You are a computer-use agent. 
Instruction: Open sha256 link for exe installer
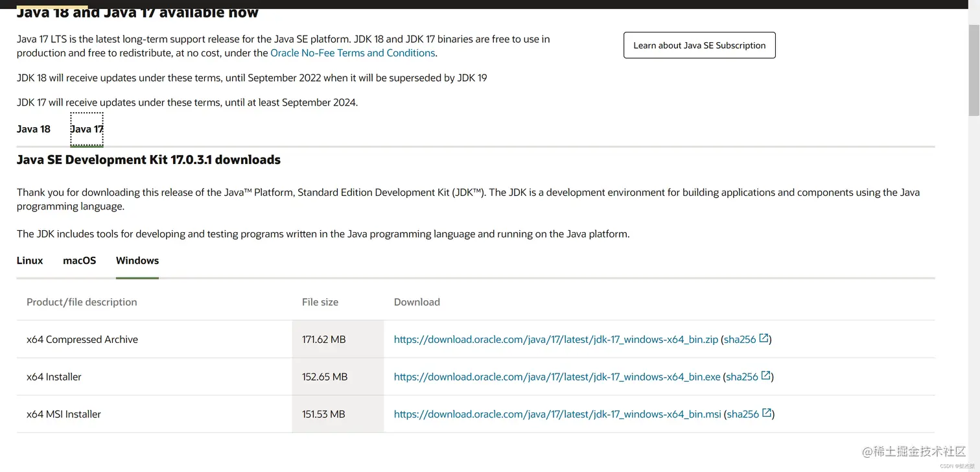pyautogui.click(x=742, y=377)
